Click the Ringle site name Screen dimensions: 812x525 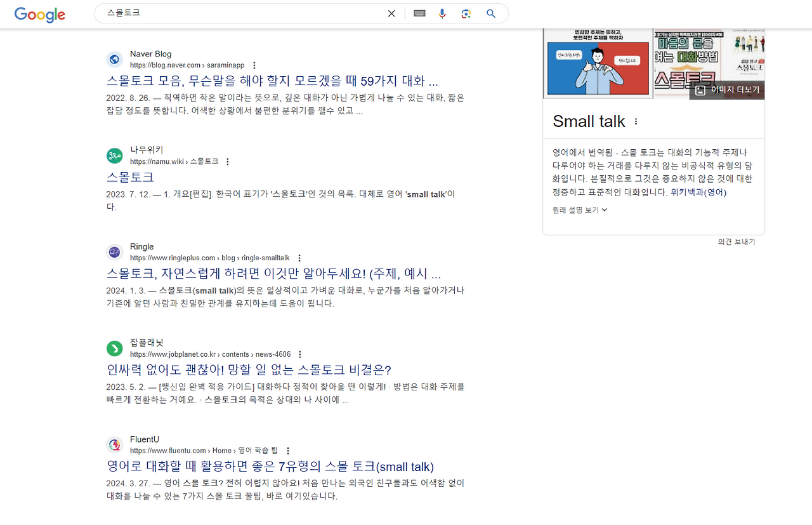141,246
